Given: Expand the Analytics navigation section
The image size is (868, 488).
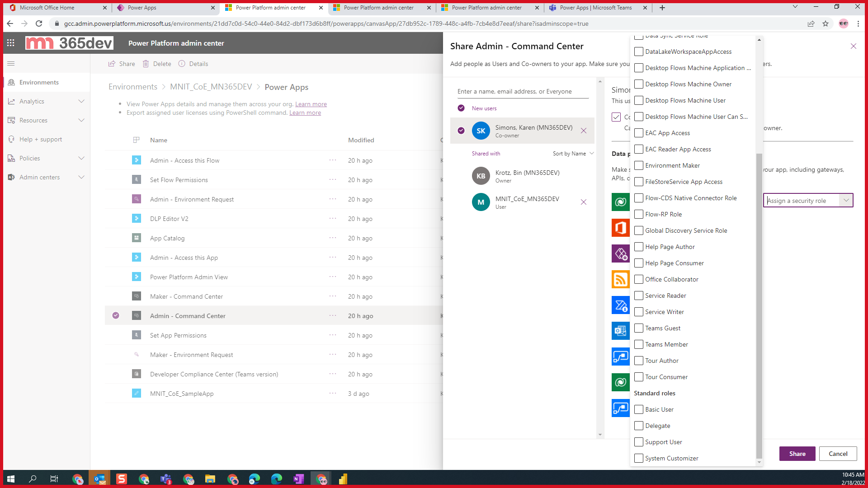Looking at the screenshot, I should 81,101.
